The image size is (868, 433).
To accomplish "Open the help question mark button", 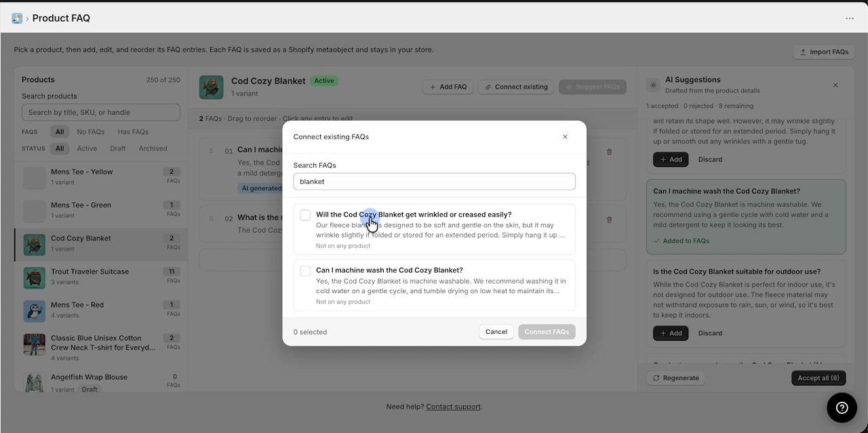I will (842, 408).
